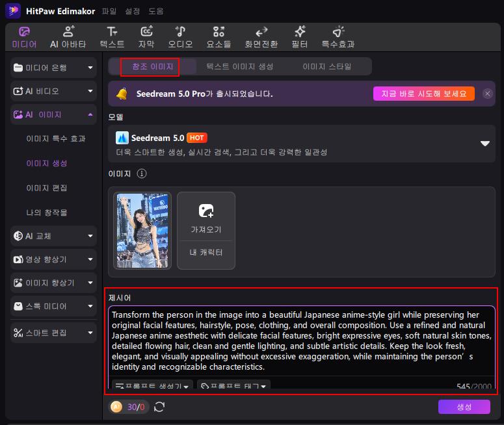
Task: Expand the AI 교체 sidebar section
Action: pyautogui.click(x=54, y=236)
